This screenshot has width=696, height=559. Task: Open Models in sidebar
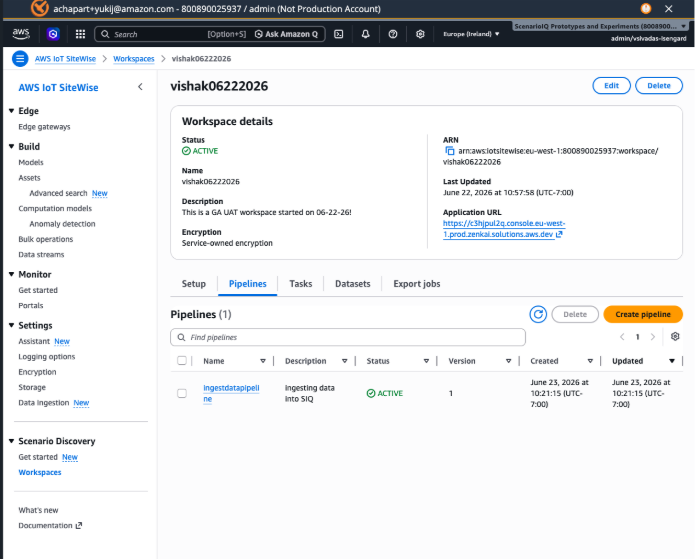coord(31,163)
